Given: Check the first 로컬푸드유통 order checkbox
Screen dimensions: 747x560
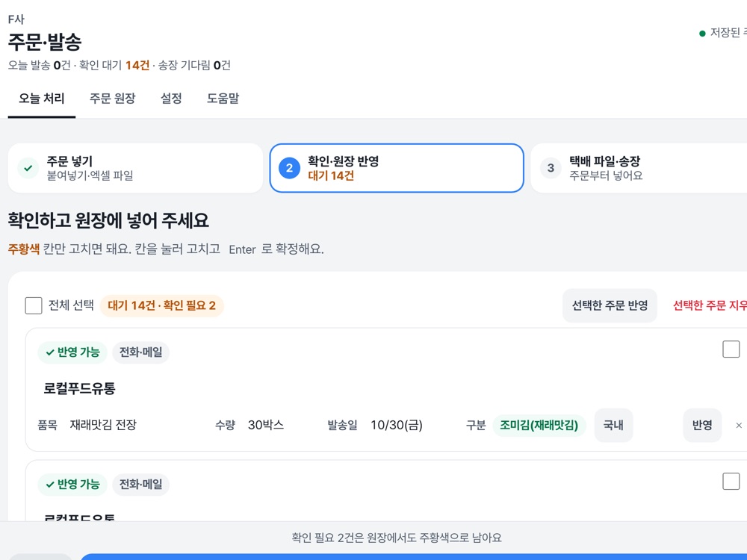Looking at the screenshot, I should coord(731,349).
